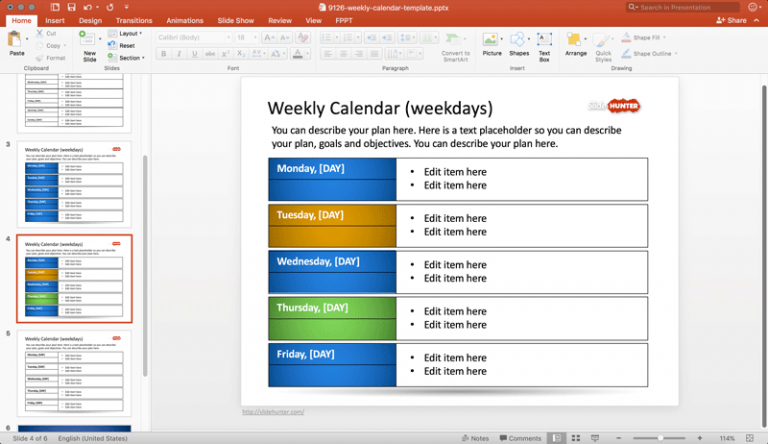The width and height of the screenshot is (768, 444).
Task: Switch to the Animations tab
Action: coord(184,20)
